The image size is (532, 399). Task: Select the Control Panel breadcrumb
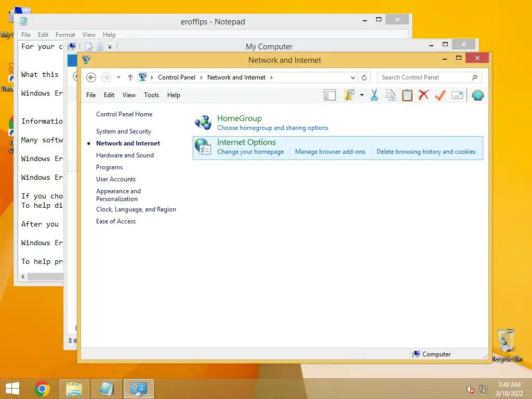pos(177,77)
